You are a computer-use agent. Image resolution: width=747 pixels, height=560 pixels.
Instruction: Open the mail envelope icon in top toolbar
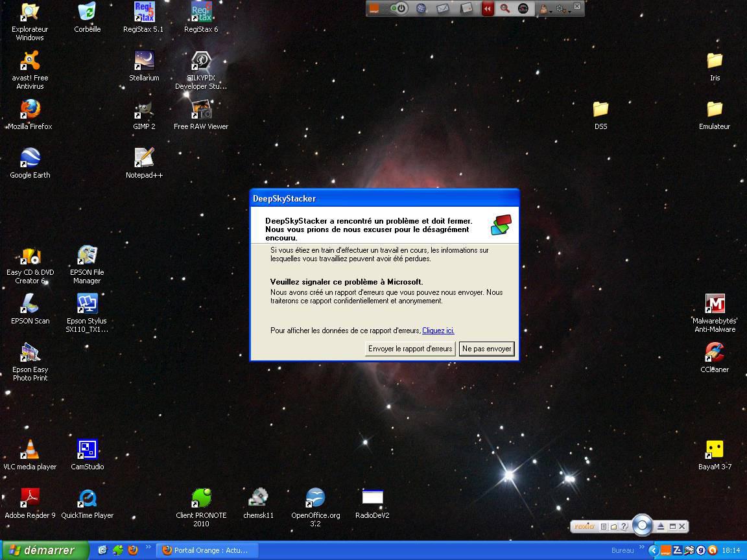pos(443,8)
